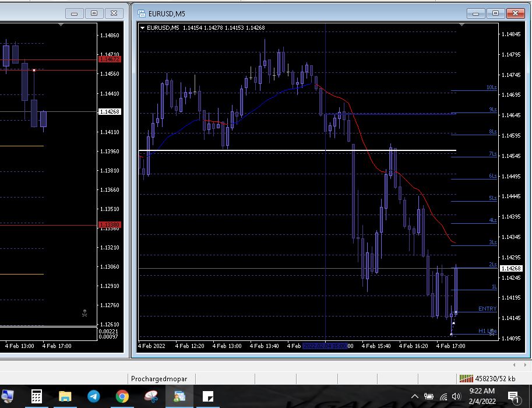This screenshot has width=532, height=408.
Task: Click the Prochargedmopar profile in status bar
Action: click(159, 378)
